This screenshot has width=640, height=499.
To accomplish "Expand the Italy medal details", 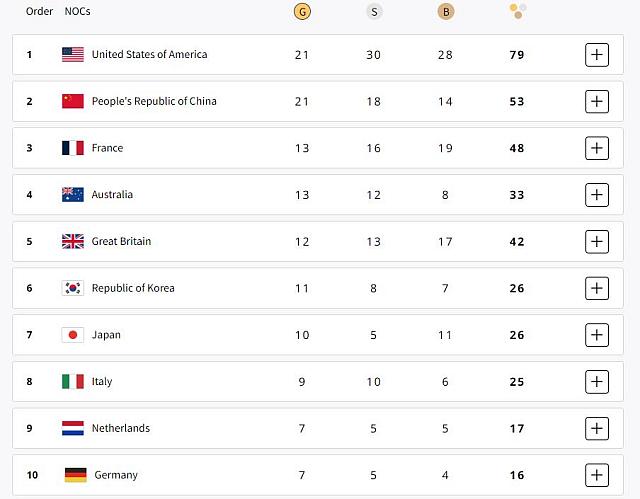I will click(596, 381).
